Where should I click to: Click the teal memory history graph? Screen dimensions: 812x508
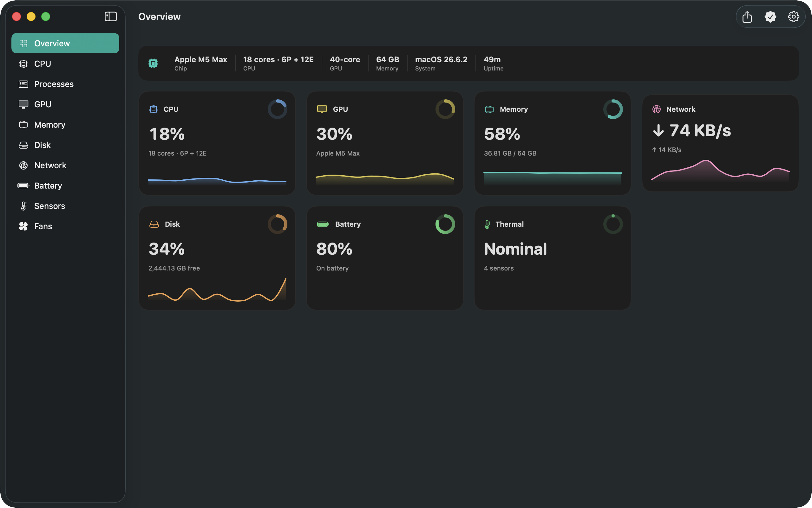coord(552,178)
